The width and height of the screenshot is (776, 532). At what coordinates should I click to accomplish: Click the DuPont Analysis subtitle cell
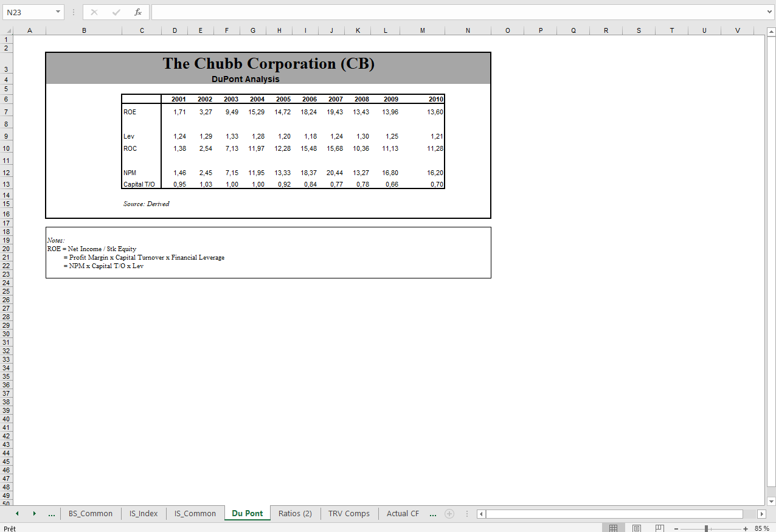[246, 79]
